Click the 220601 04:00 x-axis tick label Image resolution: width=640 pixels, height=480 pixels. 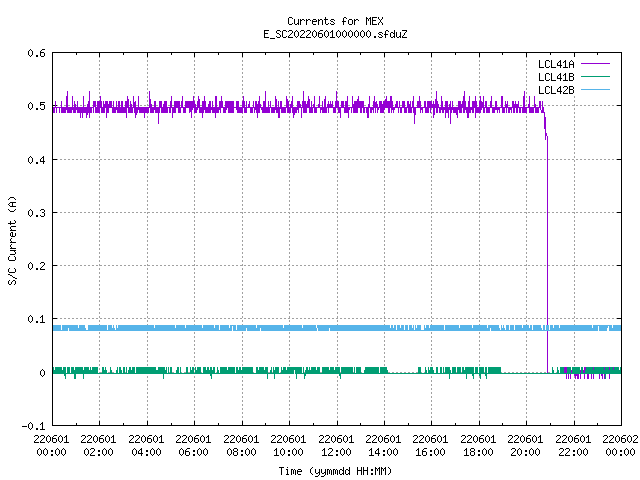146,446
